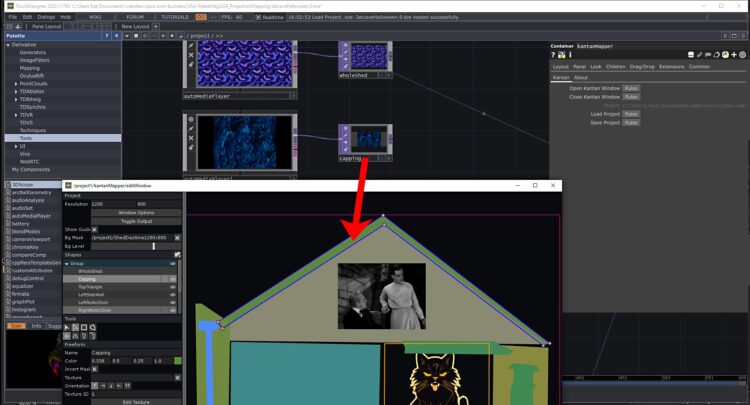This screenshot has width=750, height=405.
Task: Expand the PointClouds folder in Palette
Action: click(16, 84)
